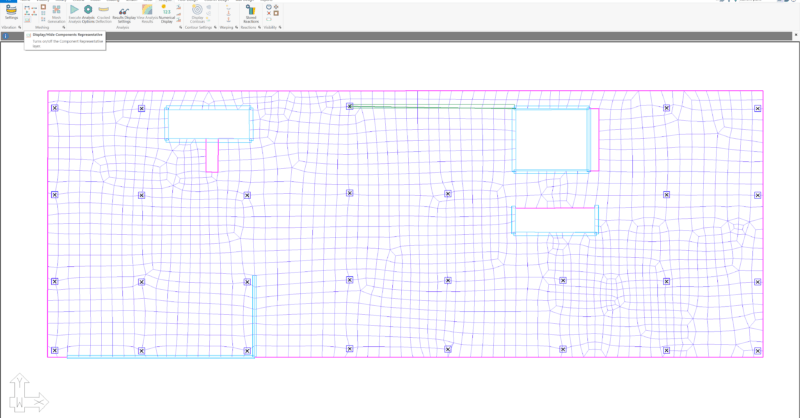This screenshot has height=418, width=800.
Task: Run Execute Analysis
Action: (74, 13)
